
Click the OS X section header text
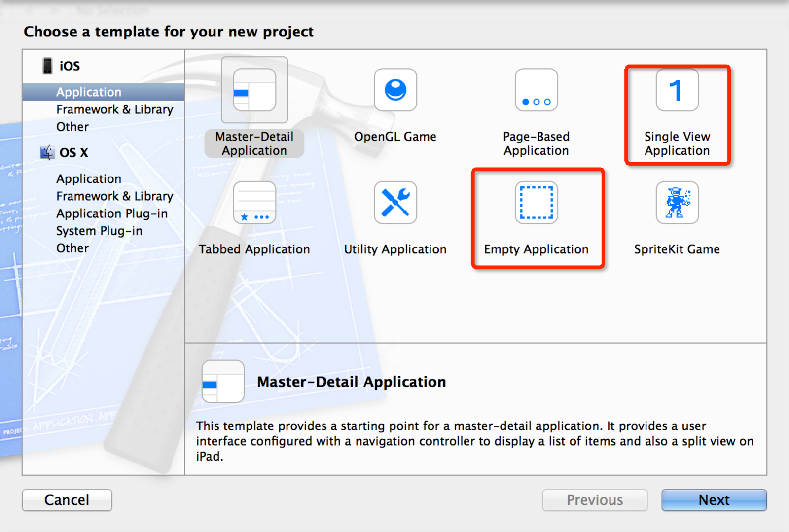pos(73,153)
